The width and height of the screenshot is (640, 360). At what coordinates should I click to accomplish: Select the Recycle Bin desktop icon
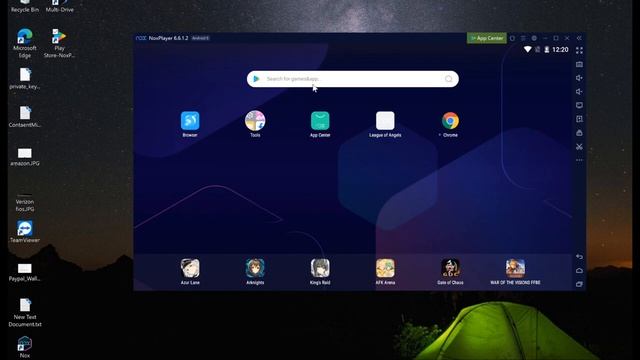click(x=25, y=6)
